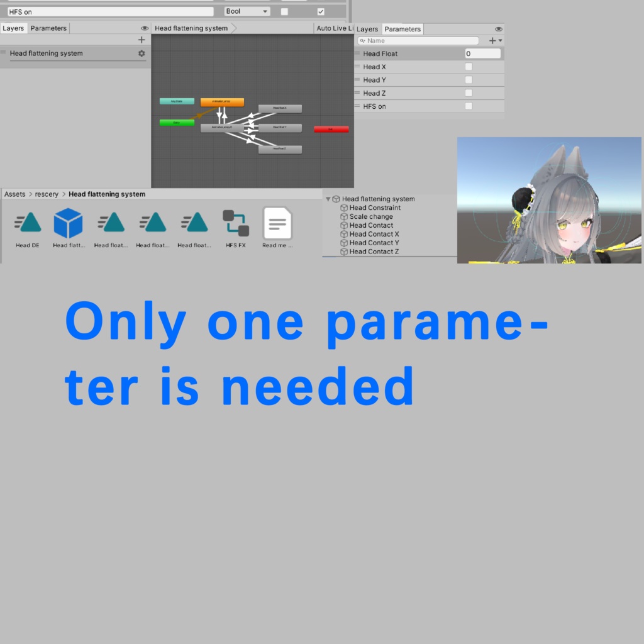Click the Head Float value field

coord(482,53)
